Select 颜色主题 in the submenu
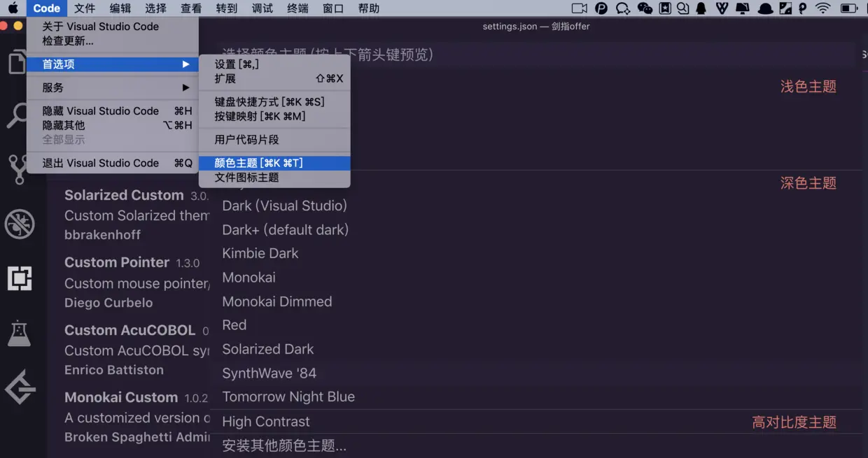This screenshot has width=868, height=458. (x=274, y=163)
